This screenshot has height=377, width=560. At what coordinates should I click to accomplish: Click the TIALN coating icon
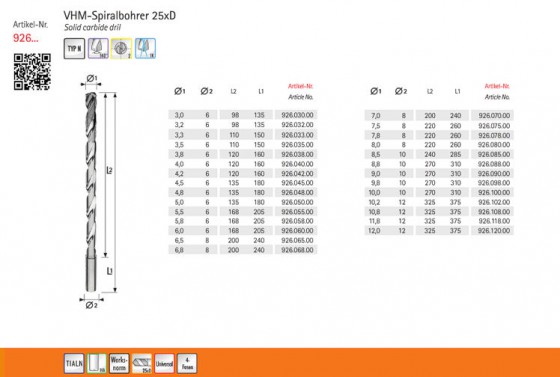coord(74,363)
